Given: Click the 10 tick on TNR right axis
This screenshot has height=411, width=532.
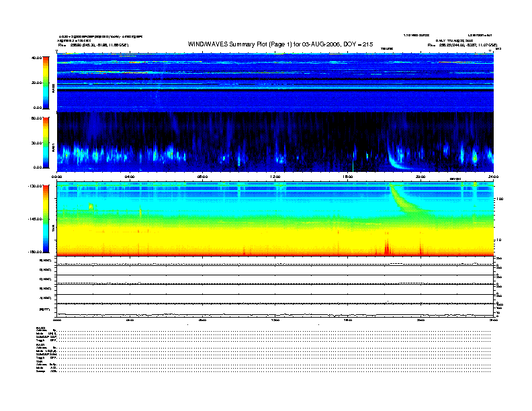Looking at the screenshot, I should tap(500, 240).
